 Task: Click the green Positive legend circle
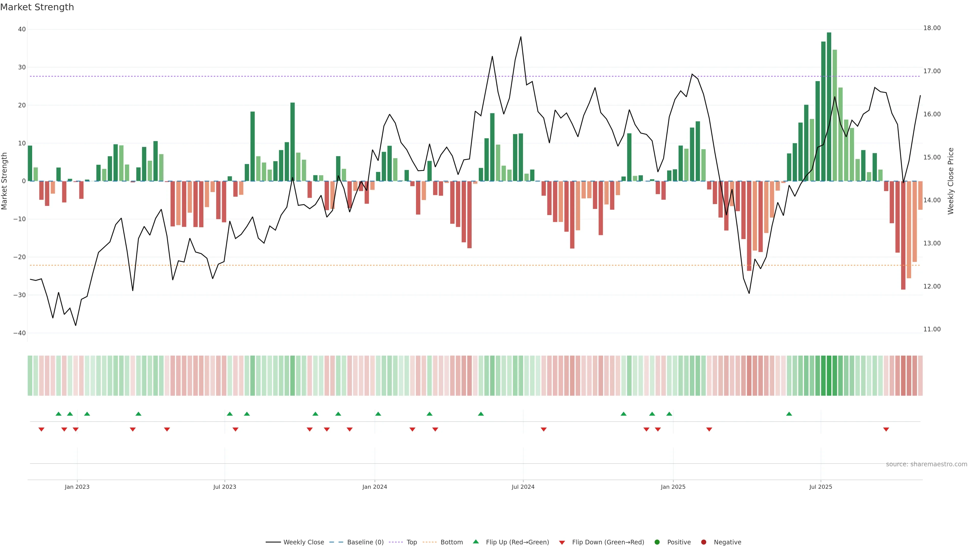pyautogui.click(x=657, y=542)
